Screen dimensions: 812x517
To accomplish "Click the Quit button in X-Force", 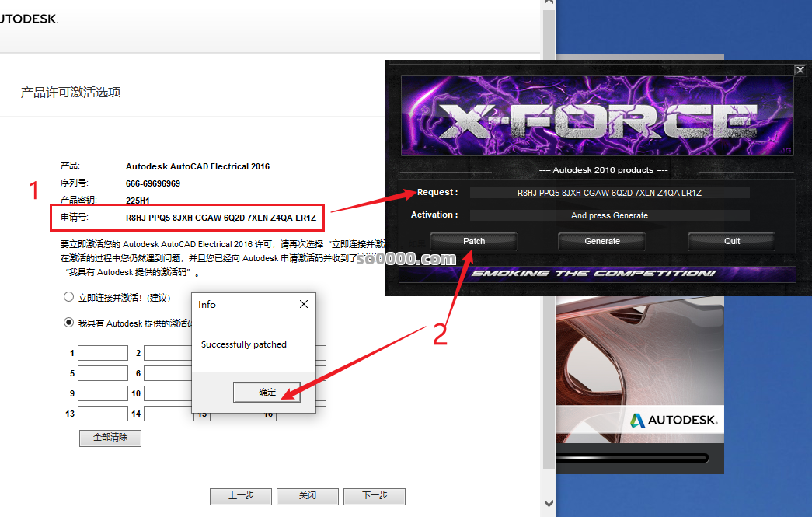I will click(732, 241).
